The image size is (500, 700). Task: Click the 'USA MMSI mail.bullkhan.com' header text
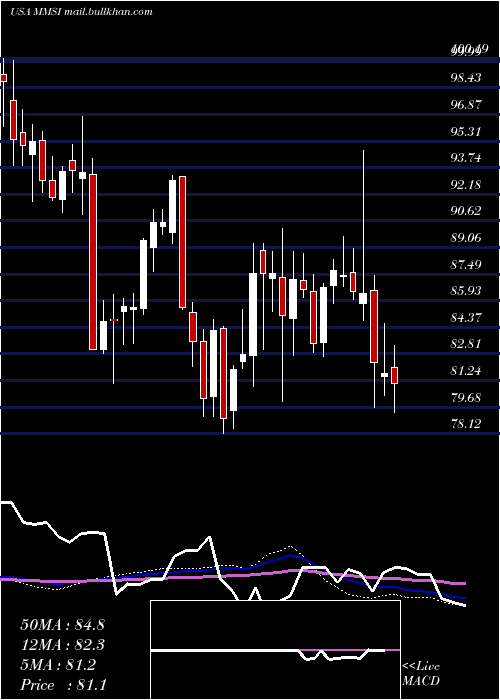(x=81, y=11)
